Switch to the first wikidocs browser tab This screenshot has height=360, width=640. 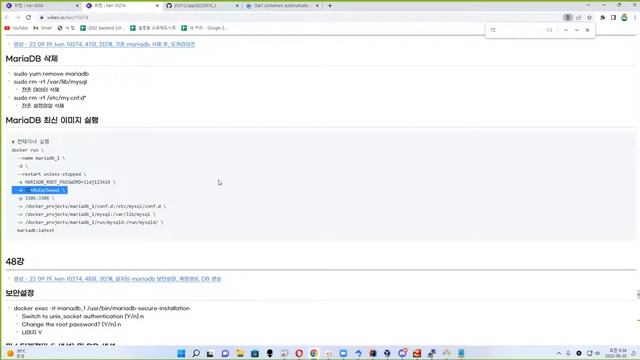pyautogui.click(x=42, y=6)
